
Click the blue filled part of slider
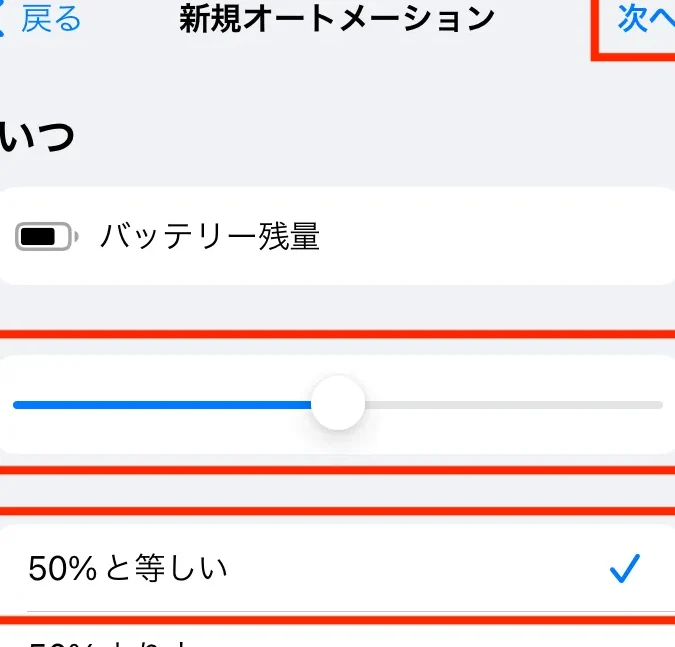[x=162, y=405]
